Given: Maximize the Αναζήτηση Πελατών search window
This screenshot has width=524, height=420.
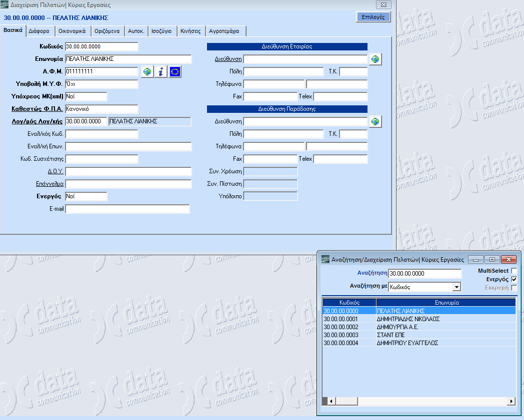Looking at the screenshot, I should (x=492, y=259).
